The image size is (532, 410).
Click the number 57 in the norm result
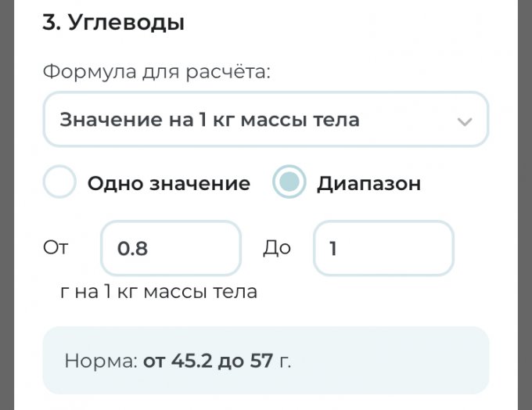click(x=261, y=361)
